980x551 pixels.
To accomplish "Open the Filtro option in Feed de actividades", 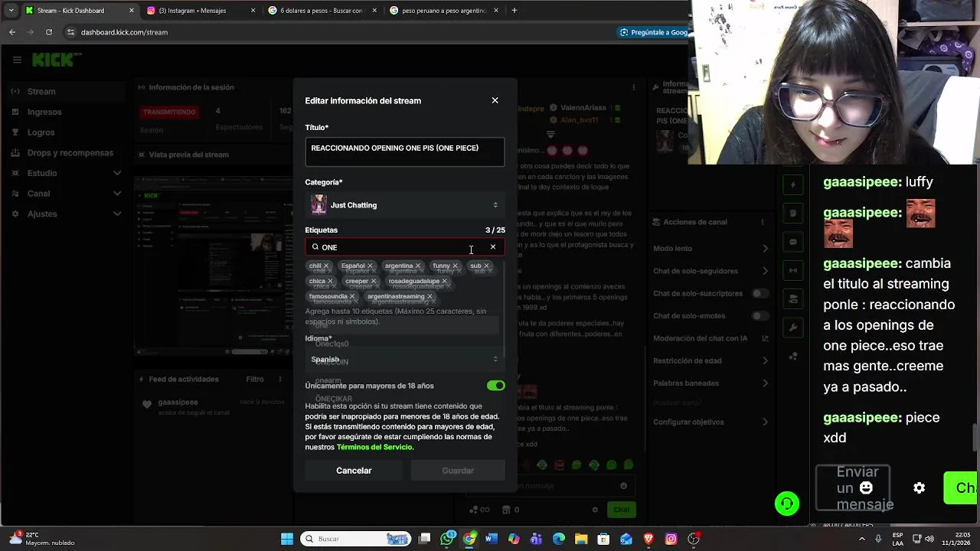I will click(x=255, y=379).
